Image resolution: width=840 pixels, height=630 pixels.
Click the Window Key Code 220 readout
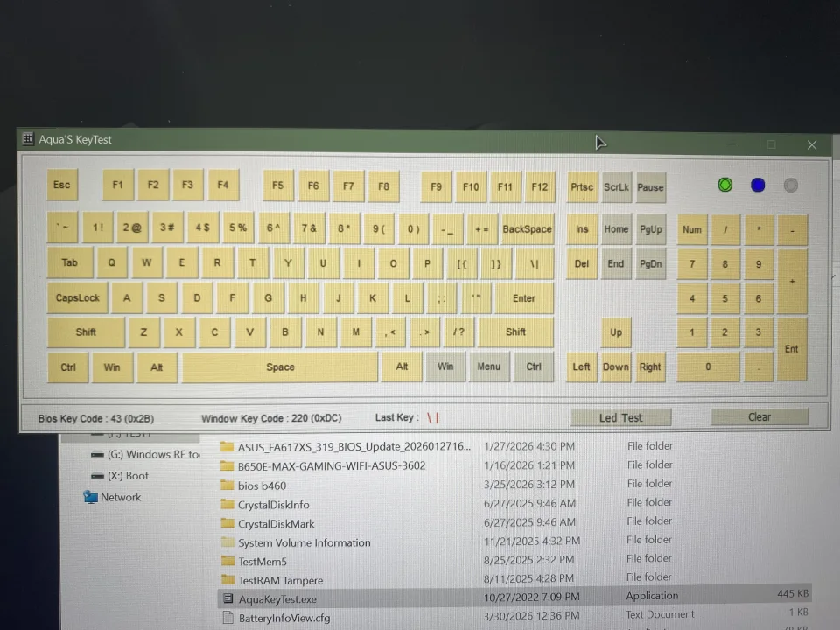271,418
